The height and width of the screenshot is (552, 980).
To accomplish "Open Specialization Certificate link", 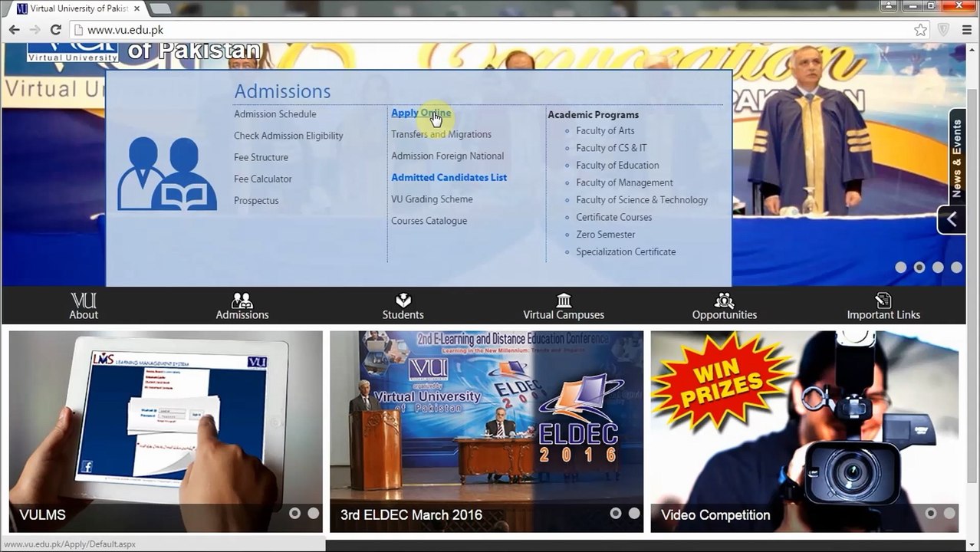I will pos(626,252).
